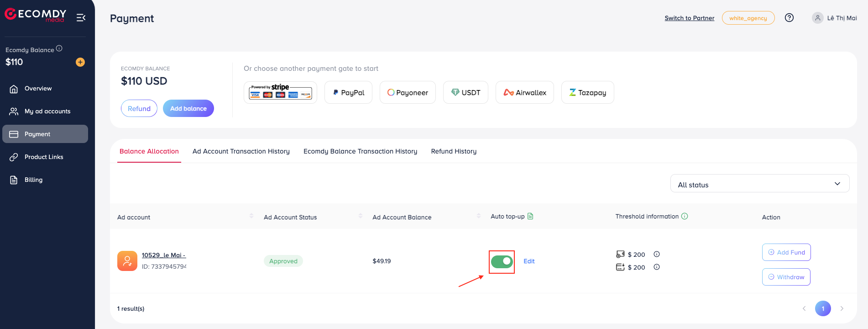Open Product Links in sidebar

tap(45, 157)
